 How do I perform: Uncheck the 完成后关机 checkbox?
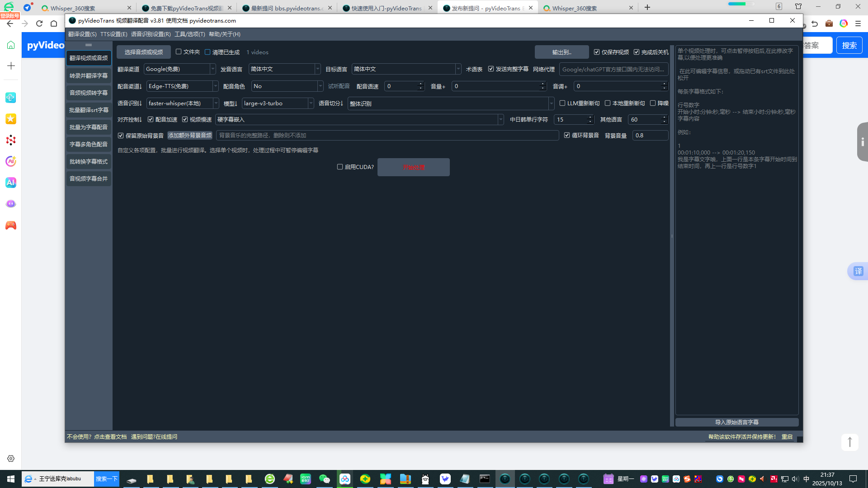[x=637, y=52]
